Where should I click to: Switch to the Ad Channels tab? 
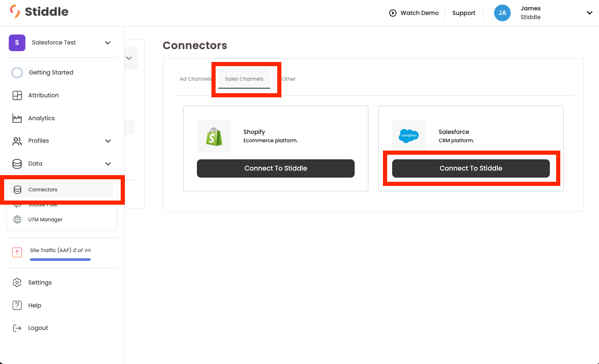[x=196, y=79]
